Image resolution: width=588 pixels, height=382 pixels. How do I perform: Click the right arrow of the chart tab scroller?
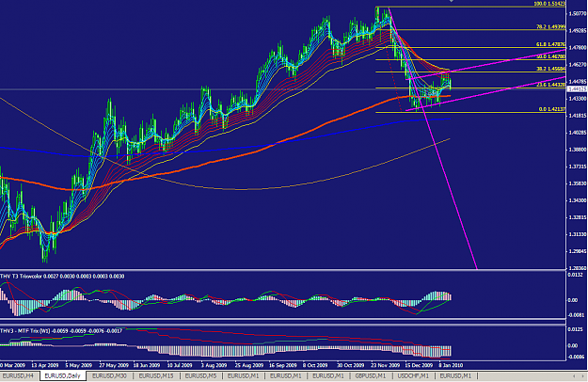coord(583,376)
